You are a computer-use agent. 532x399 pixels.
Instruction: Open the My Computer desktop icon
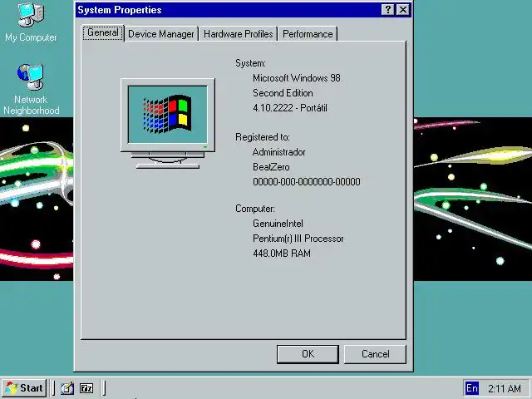tap(31, 22)
